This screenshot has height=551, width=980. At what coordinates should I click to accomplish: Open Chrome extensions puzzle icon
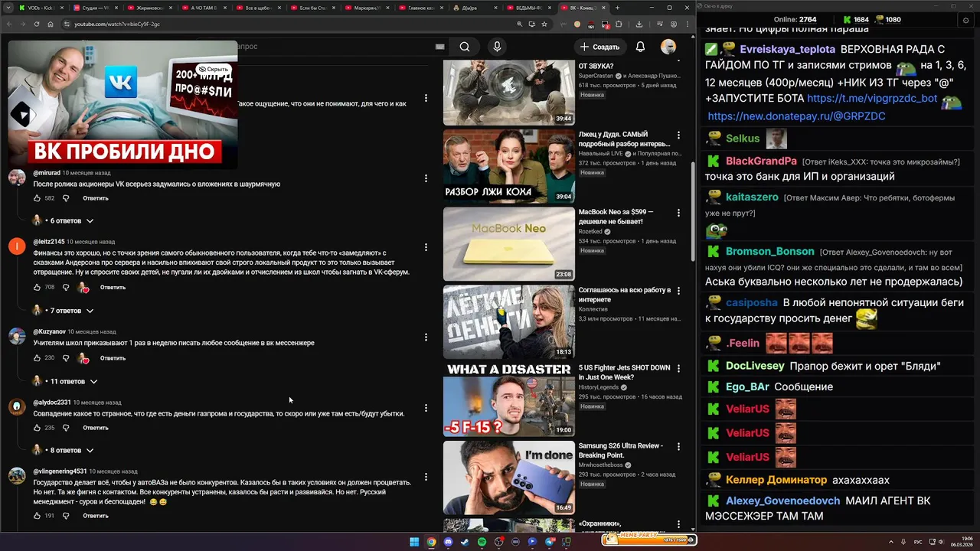(619, 24)
